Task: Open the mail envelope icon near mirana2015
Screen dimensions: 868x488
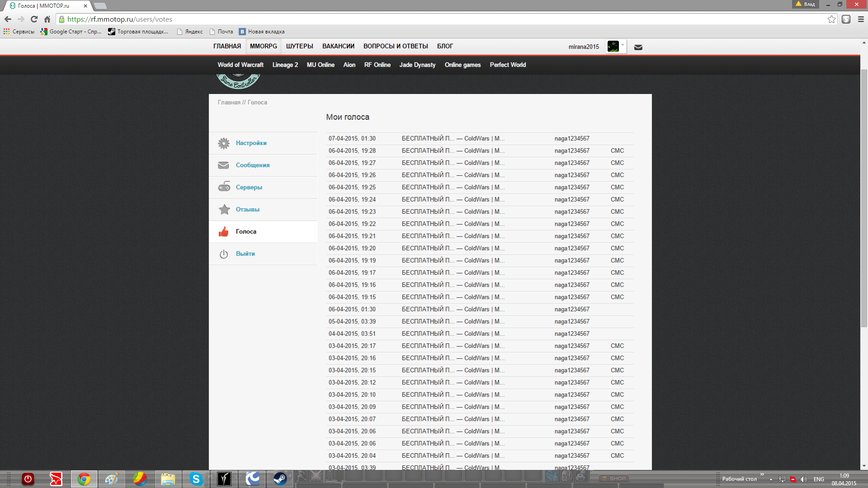Action: click(638, 47)
